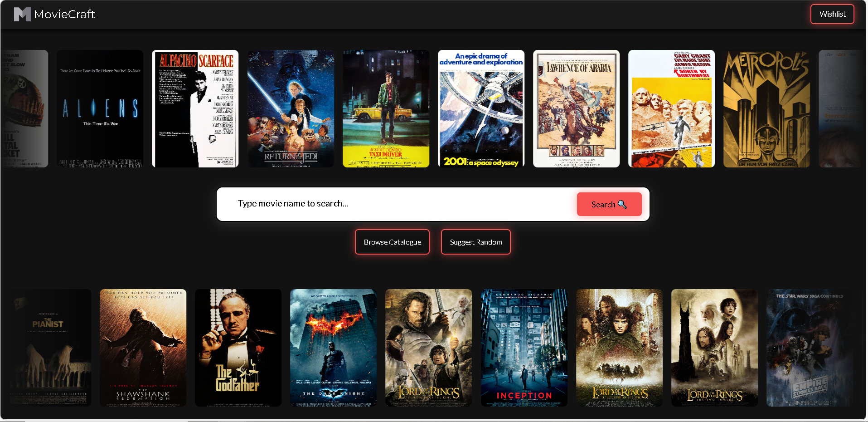The height and width of the screenshot is (422, 868).
Task: Open The Pianist poster
Action: pyautogui.click(x=48, y=348)
